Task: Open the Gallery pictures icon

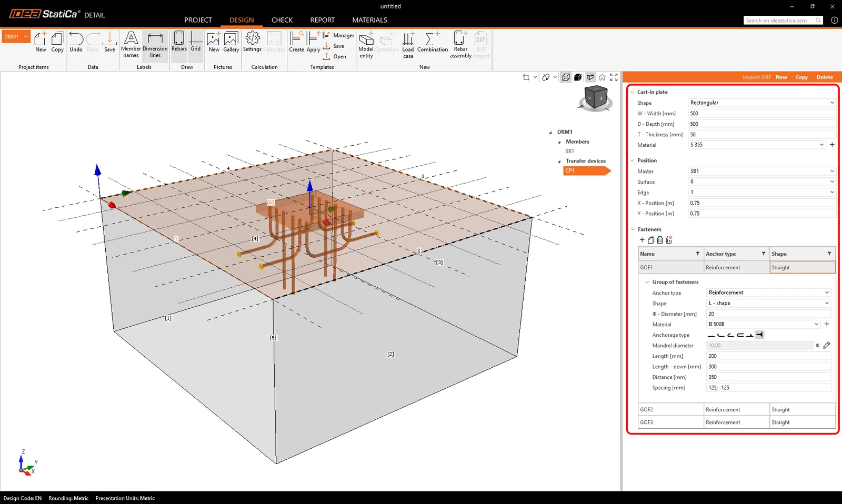Action: 231,42
